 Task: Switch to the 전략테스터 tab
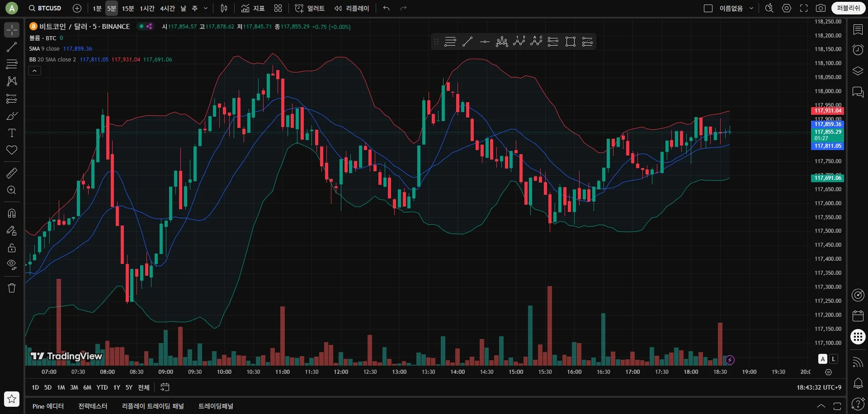(93, 406)
